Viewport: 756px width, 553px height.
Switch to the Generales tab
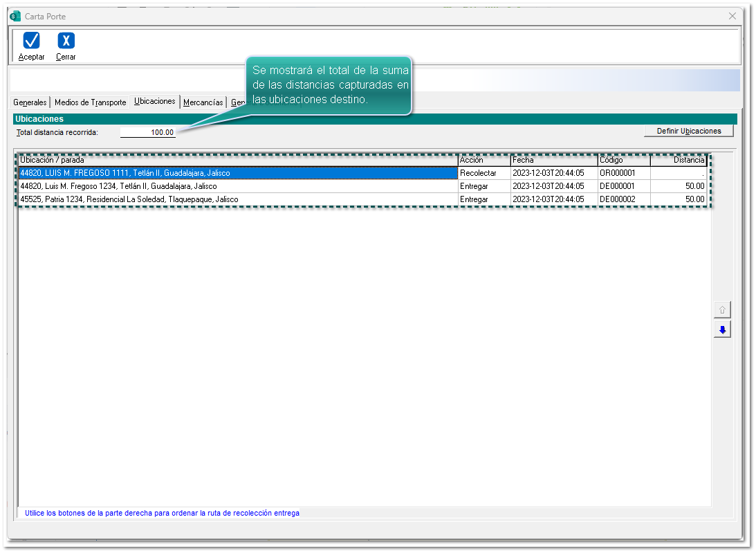point(30,102)
